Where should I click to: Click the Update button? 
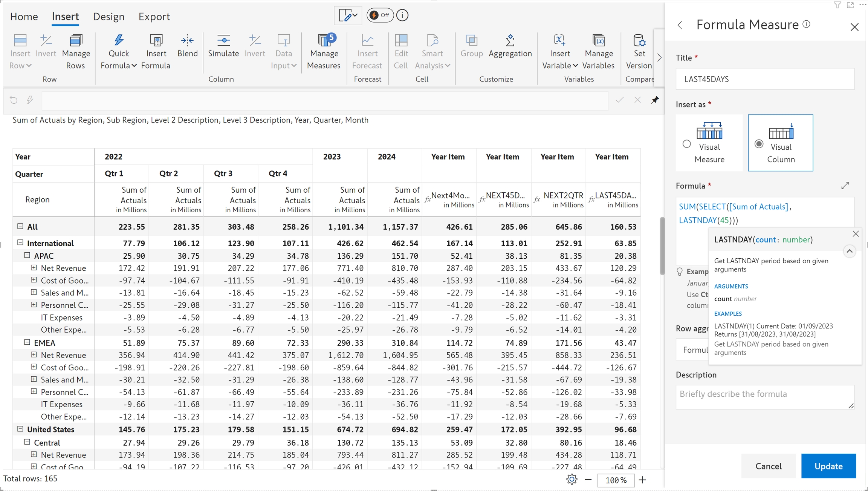(x=828, y=466)
